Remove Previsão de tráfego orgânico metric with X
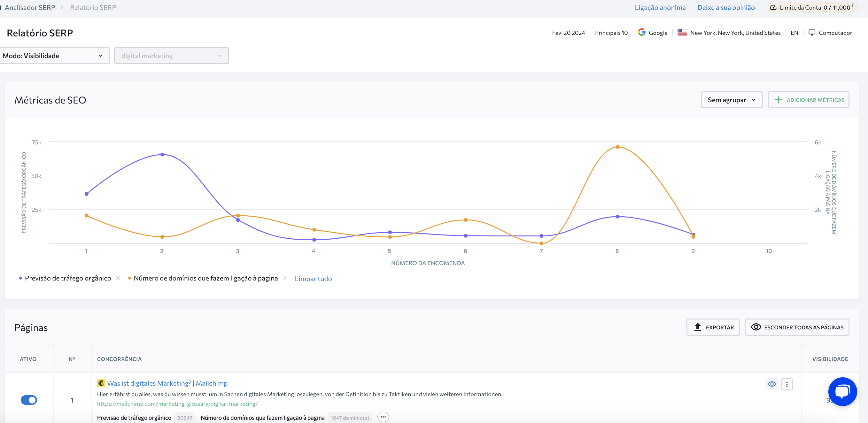The width and height of the screenshot is (868, 423). (x=118, y=278)
